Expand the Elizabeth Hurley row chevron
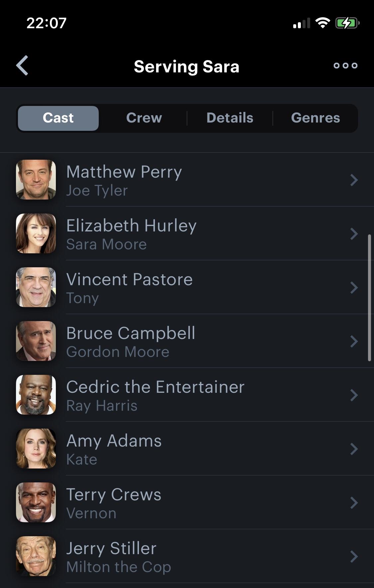Viewport: 374px width, 588px height. click(354, 234)
